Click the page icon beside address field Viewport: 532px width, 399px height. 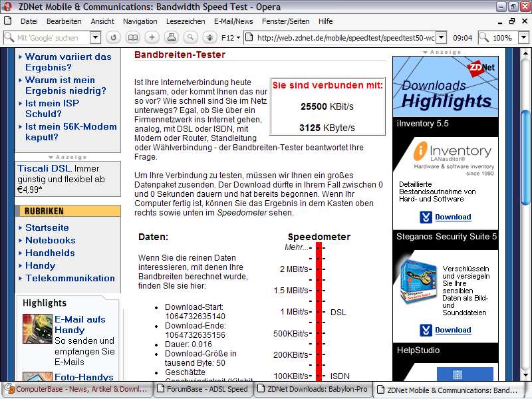click(249, 37)
